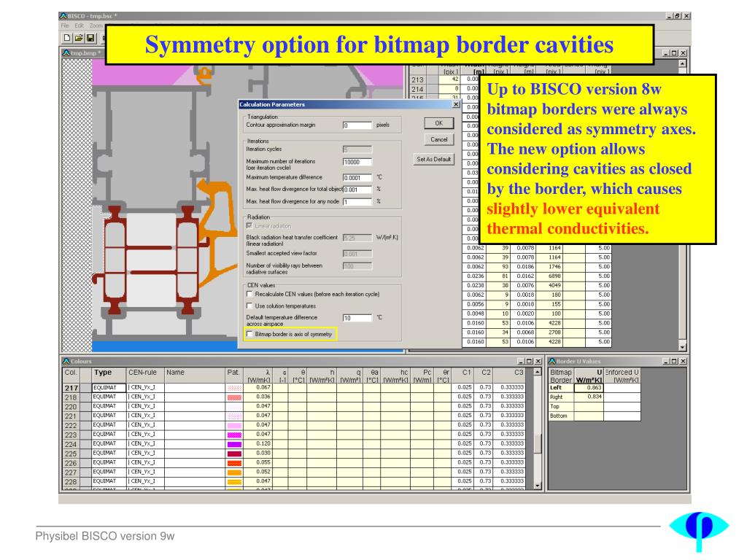Open the Zoom menu
Image resolution: width=747 pixels, height=560 pixels.
(x=96, y=26)
